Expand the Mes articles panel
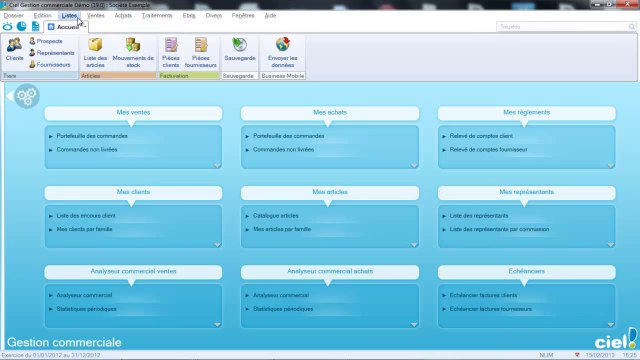640x360 pixels. [x=414, y=244]
